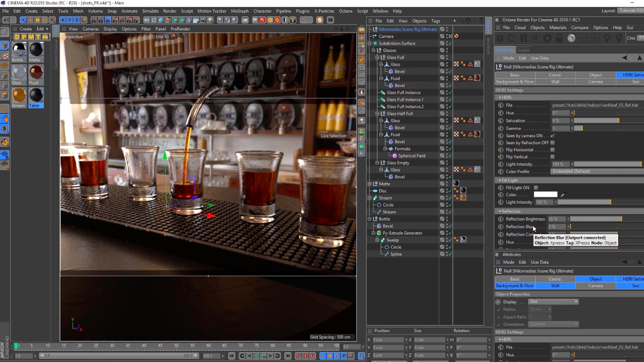
Task: Open the Octane Materials menu
Action: [557, 28]
